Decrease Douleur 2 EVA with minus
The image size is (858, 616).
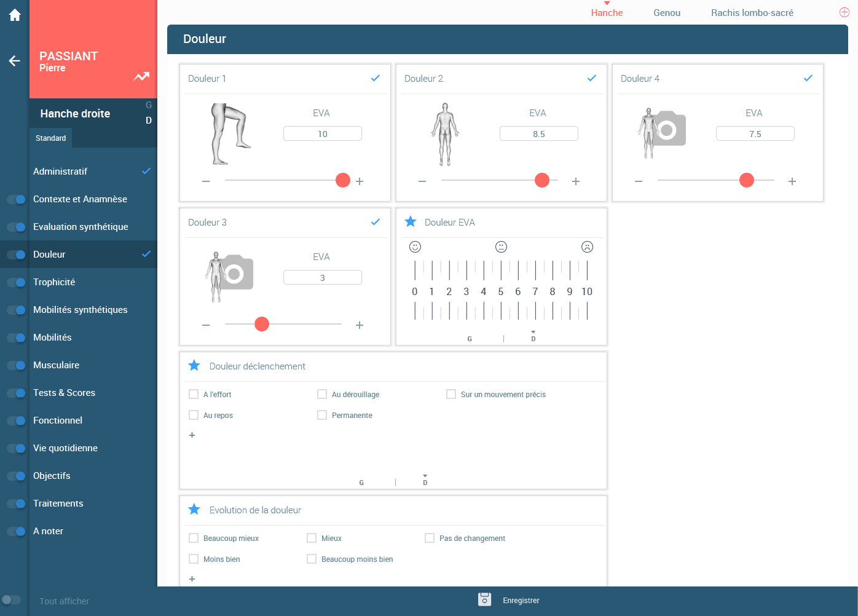click(x=422, y=181)
